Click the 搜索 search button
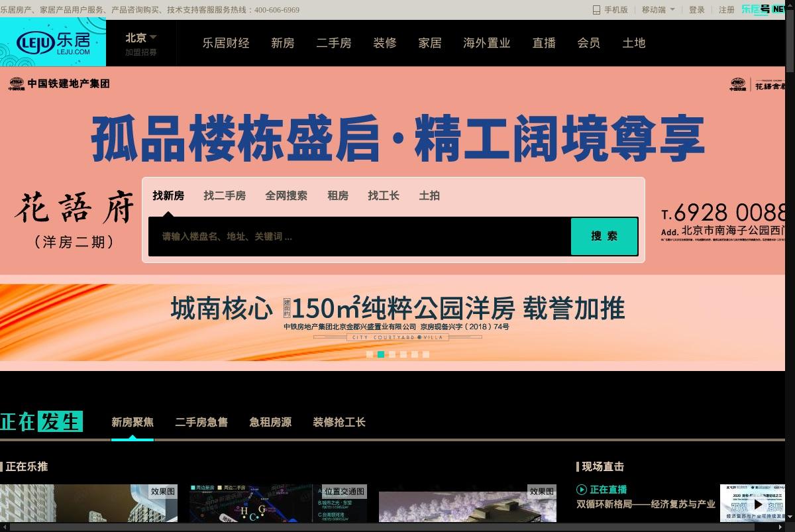The height and width of the screenshot is (532, 795). click(x=604, y=237)
